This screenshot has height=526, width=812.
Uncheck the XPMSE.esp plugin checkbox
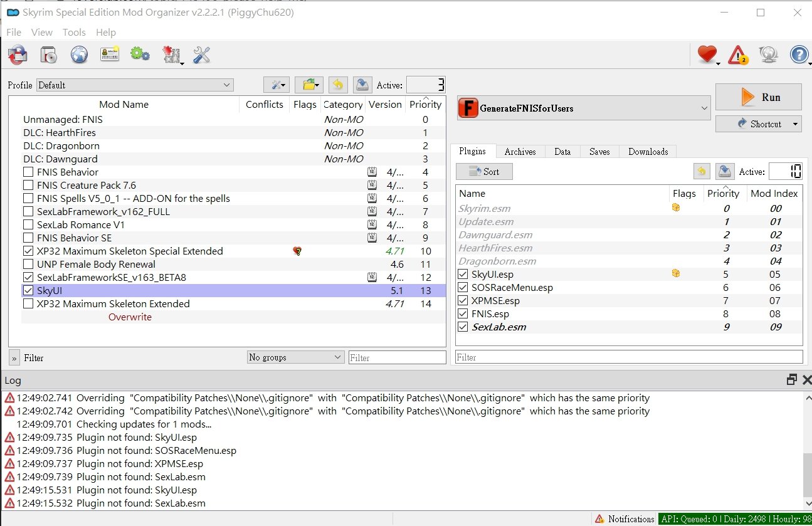463,300
